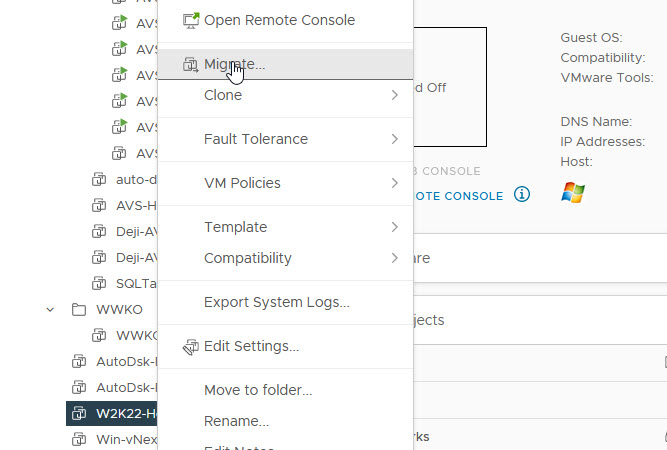Select Move to folder menu option
This screenshot has height=450, width=667.
tap(258, 390)
